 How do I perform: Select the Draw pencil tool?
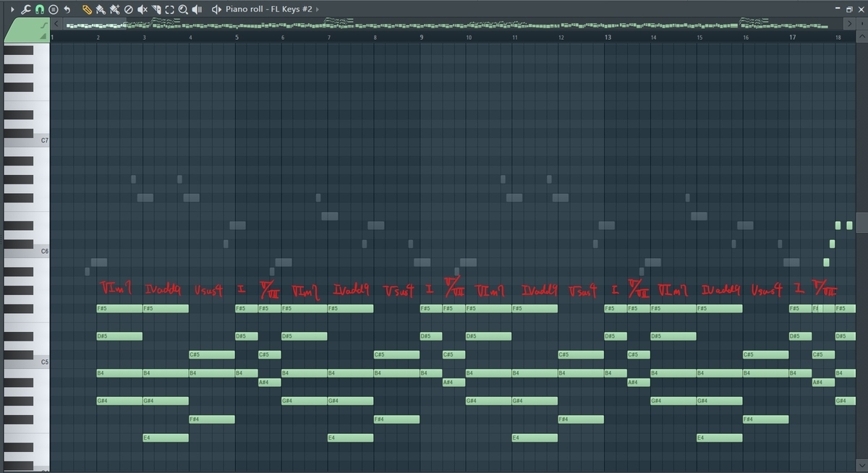tap(87, 9)
